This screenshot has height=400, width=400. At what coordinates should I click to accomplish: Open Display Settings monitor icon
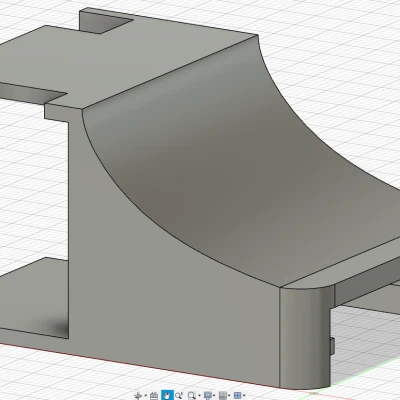[x=208, y=396]
